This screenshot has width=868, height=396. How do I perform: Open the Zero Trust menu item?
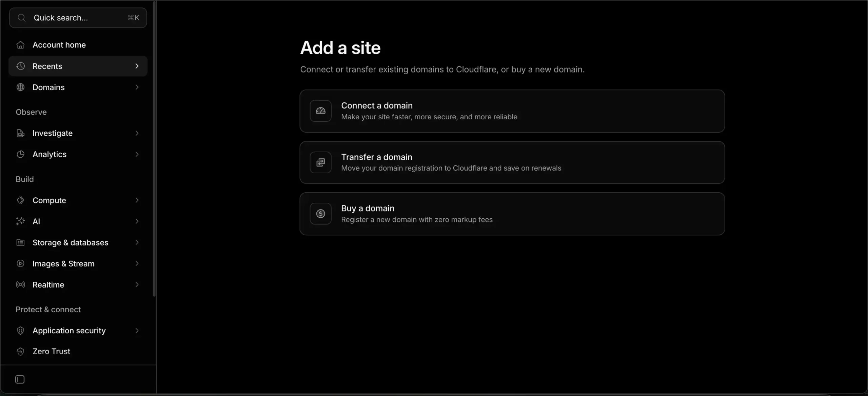click(x=78, y=351)
